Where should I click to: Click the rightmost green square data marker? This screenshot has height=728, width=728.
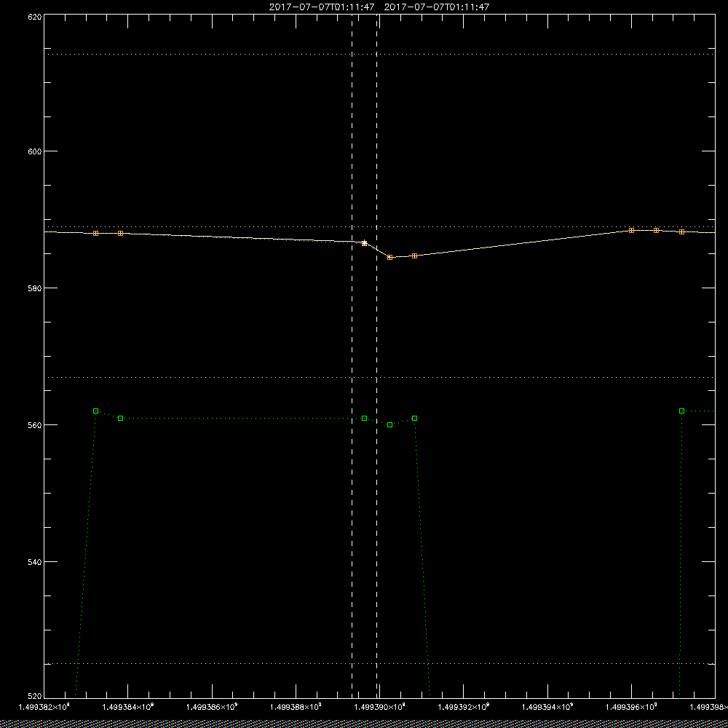coord(681,411)
